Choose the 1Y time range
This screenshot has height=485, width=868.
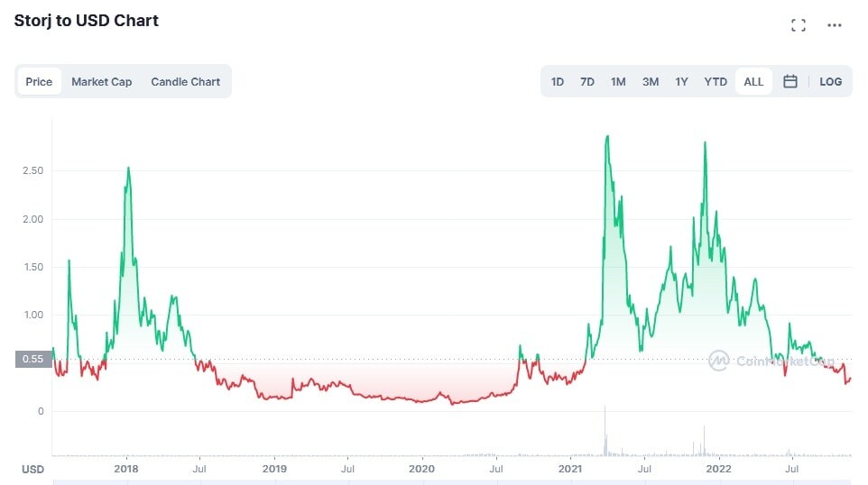coord(681,82)
